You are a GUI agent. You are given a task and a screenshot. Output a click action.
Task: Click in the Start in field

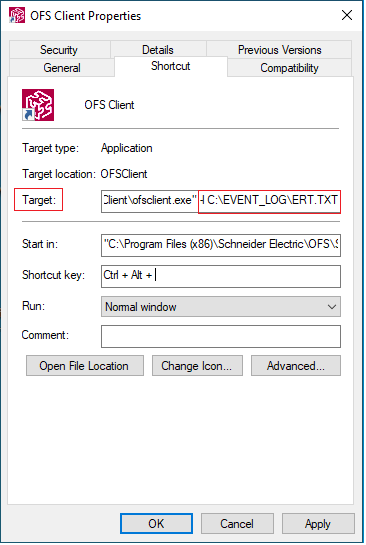[x=221, y=245]
